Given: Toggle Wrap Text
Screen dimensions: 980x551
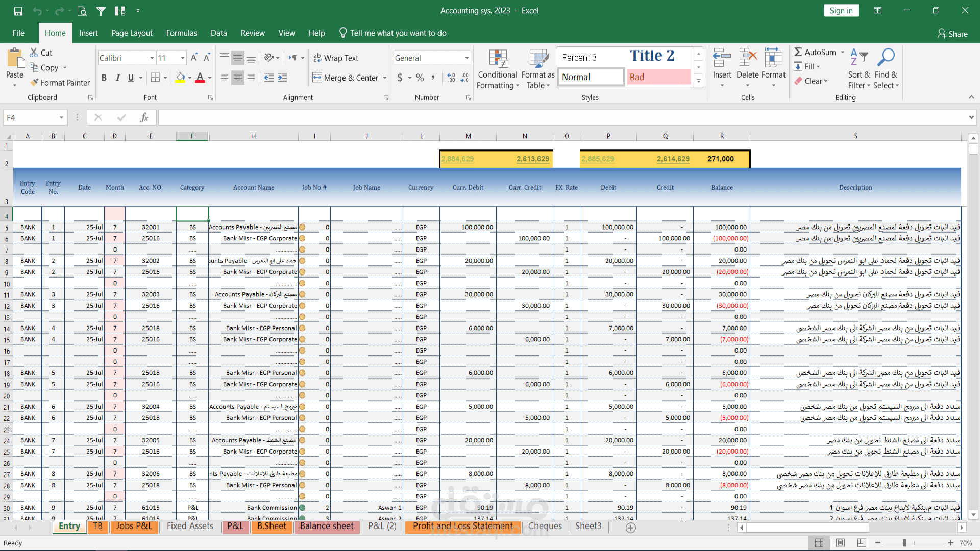Looking at the screenshot, I should pyautogui.click(x=335, y=58).
